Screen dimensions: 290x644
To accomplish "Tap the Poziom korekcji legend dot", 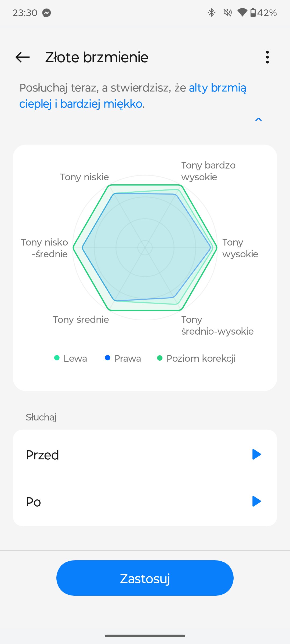I will click(x=160, y=358).
